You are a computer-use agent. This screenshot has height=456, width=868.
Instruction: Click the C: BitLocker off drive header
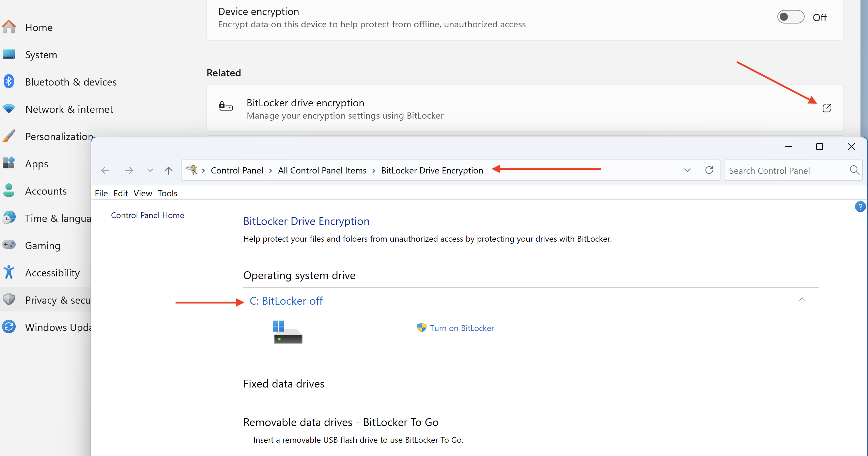pos(286,301)
